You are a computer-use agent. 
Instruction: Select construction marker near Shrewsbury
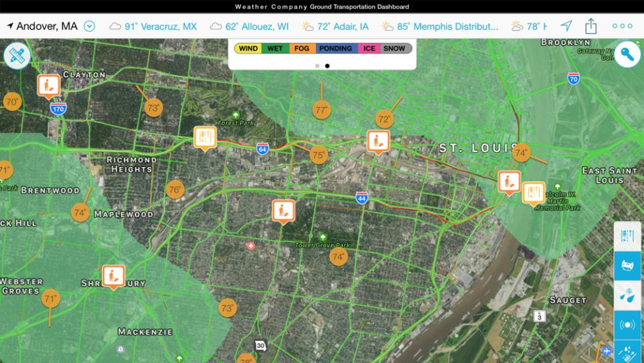tap(113, 276)
